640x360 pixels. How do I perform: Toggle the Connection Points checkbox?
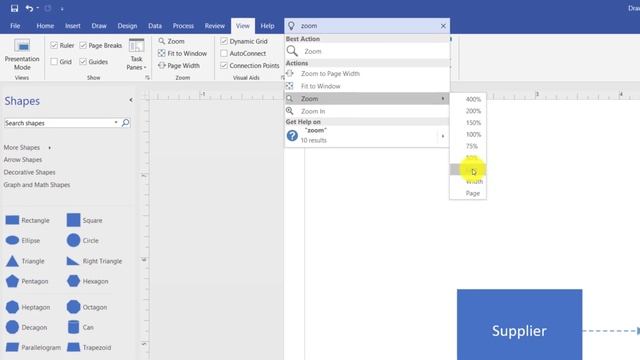click(224, 65)
